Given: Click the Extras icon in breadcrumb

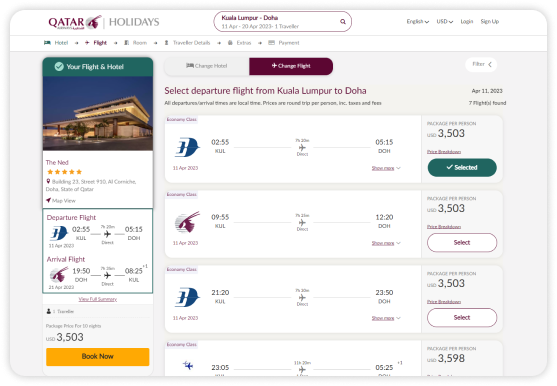Looking at the screenshot, I should [230, 43].
